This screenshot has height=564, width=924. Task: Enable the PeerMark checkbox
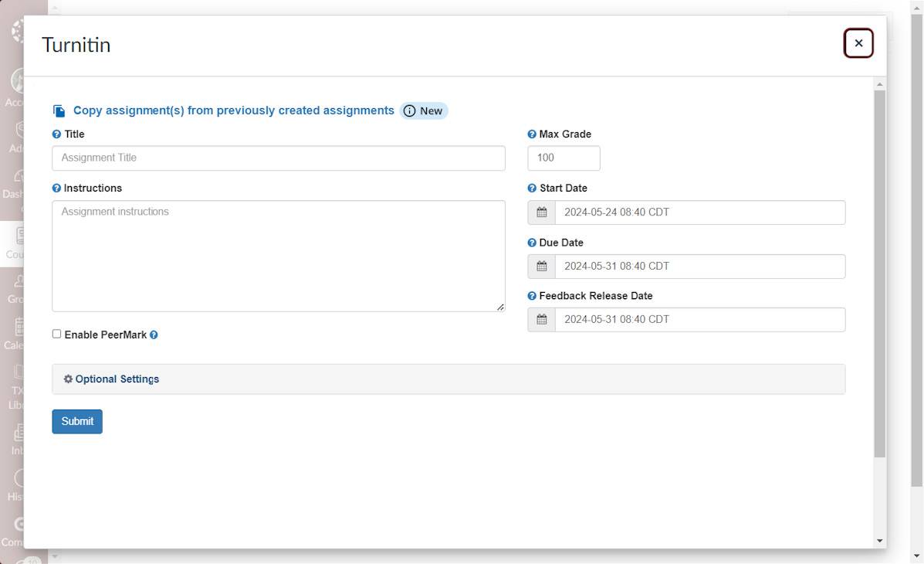[x=56, y=334]
